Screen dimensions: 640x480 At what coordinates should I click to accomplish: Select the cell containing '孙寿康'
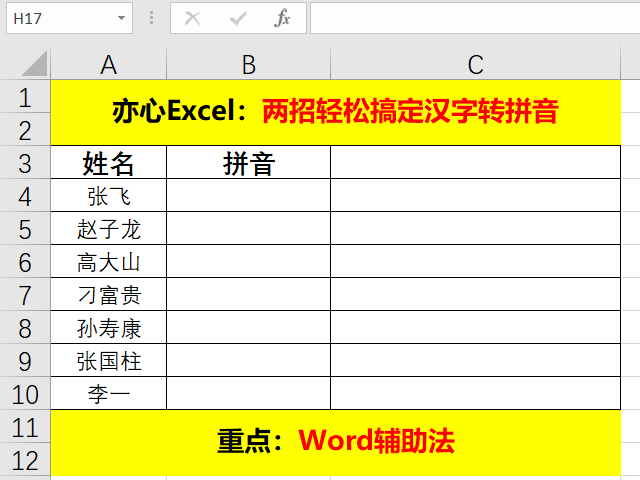(109, 328)
